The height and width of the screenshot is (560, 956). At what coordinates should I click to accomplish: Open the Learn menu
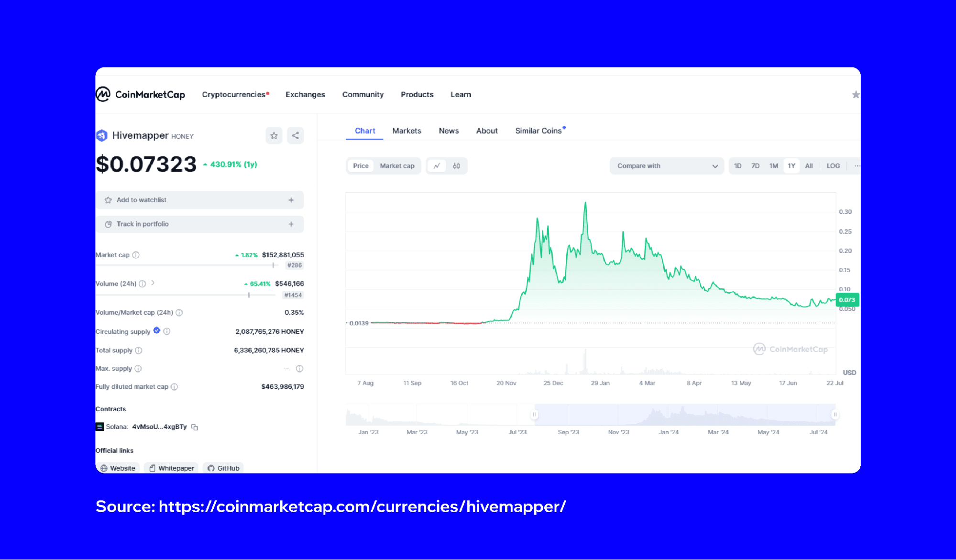pyautogui.click(x=461, y=94)
